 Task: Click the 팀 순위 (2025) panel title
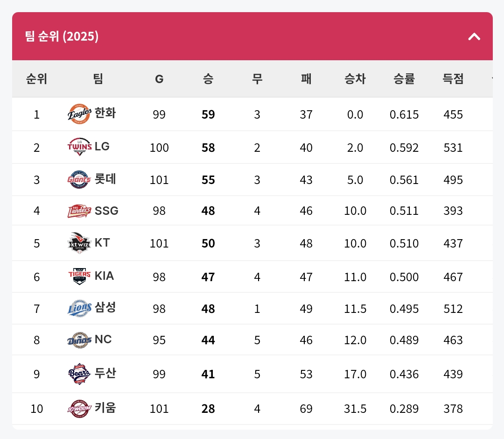[62, 36]
